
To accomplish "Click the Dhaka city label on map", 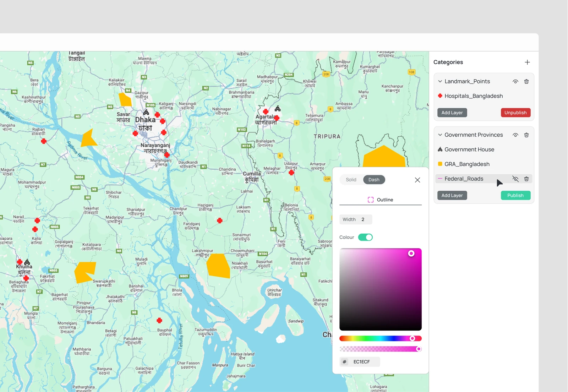I will 145,124.
